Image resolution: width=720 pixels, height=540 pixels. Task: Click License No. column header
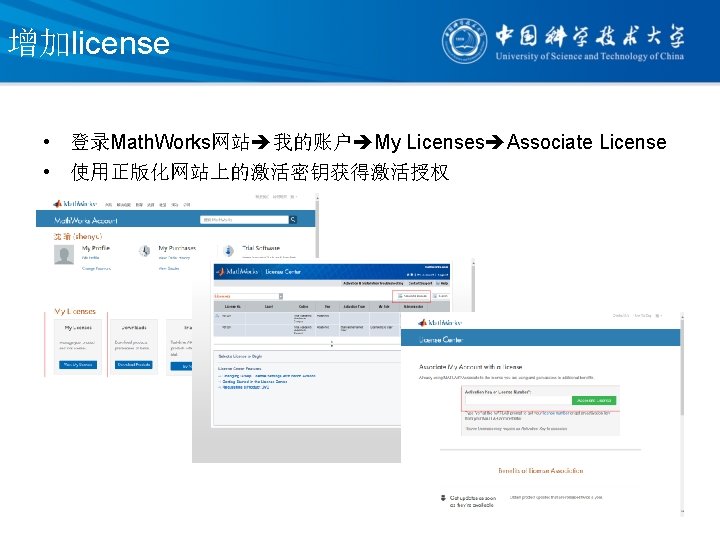pos(232,306)
